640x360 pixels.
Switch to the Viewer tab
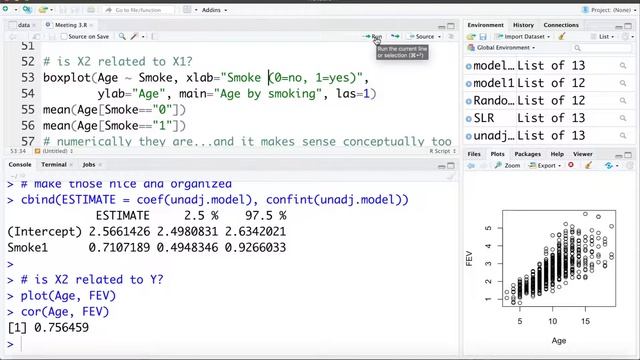[x=582, y=154]
